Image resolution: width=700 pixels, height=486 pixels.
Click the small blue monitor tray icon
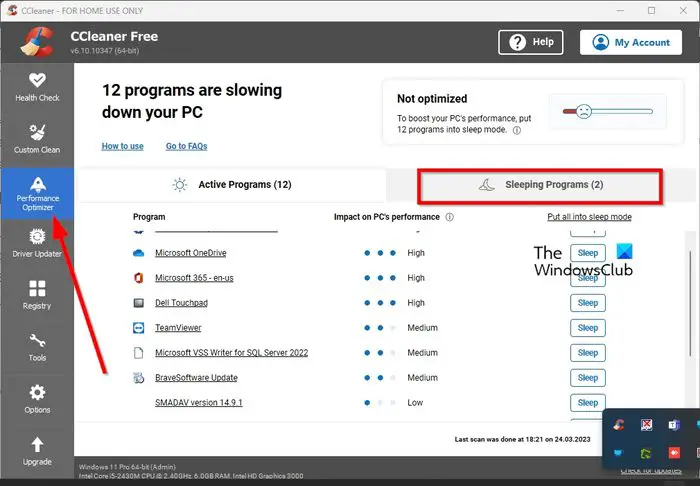(618, 453)
